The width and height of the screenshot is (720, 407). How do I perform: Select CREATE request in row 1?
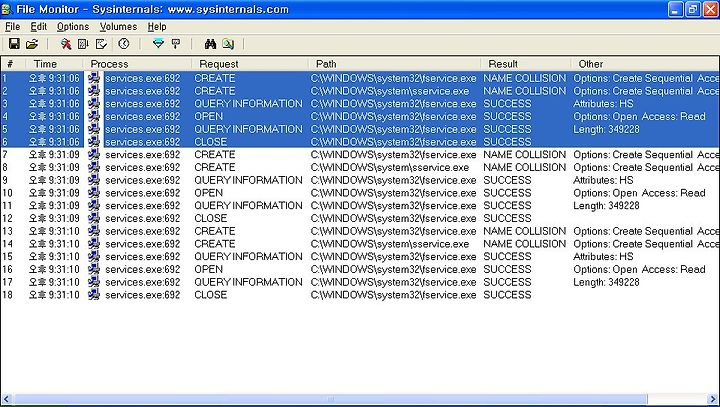coord(214,78)
